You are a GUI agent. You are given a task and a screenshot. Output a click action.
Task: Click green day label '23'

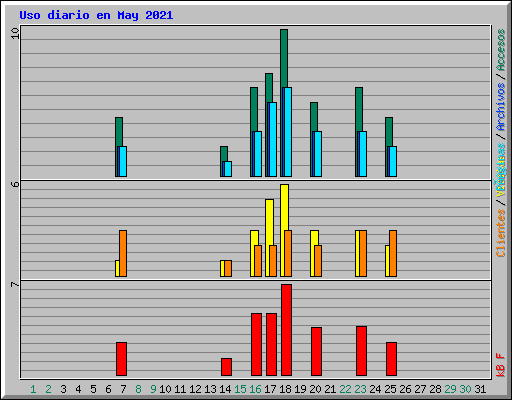click(360, 389)
